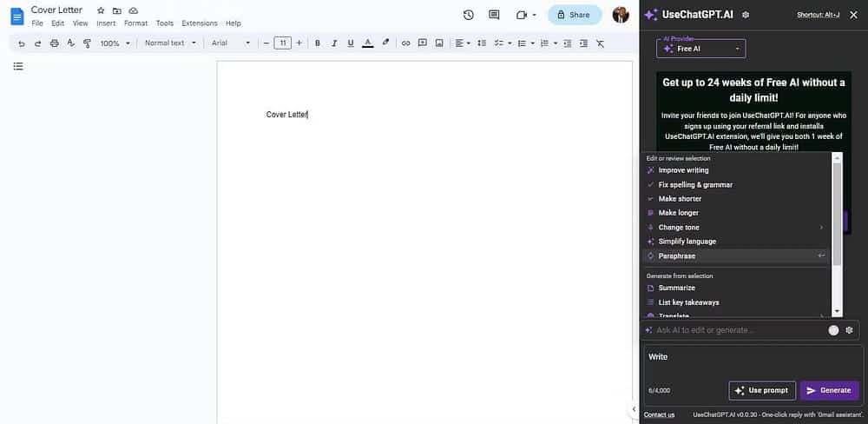
Task: Open the Google Docs home icon
Action: (17, 17)
